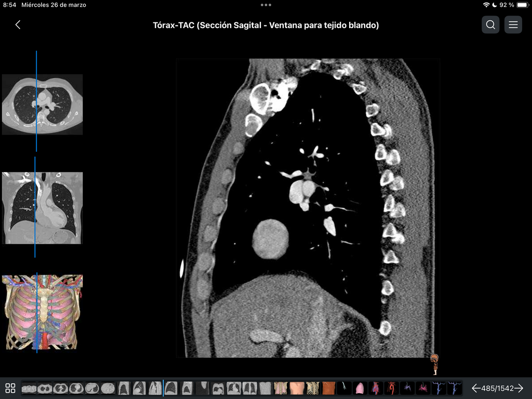
Task: Select the 3D rib cage reference thumbnail
Action: click(43, 312)
